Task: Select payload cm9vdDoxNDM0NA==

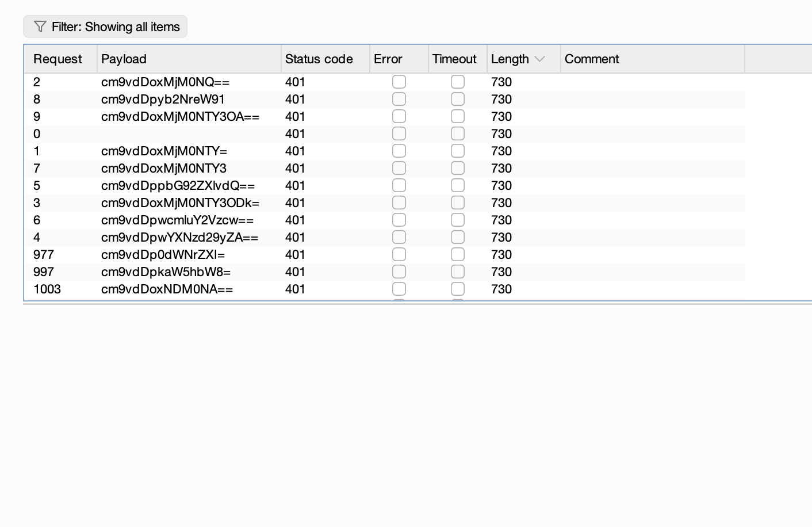Action: point(167,289)
